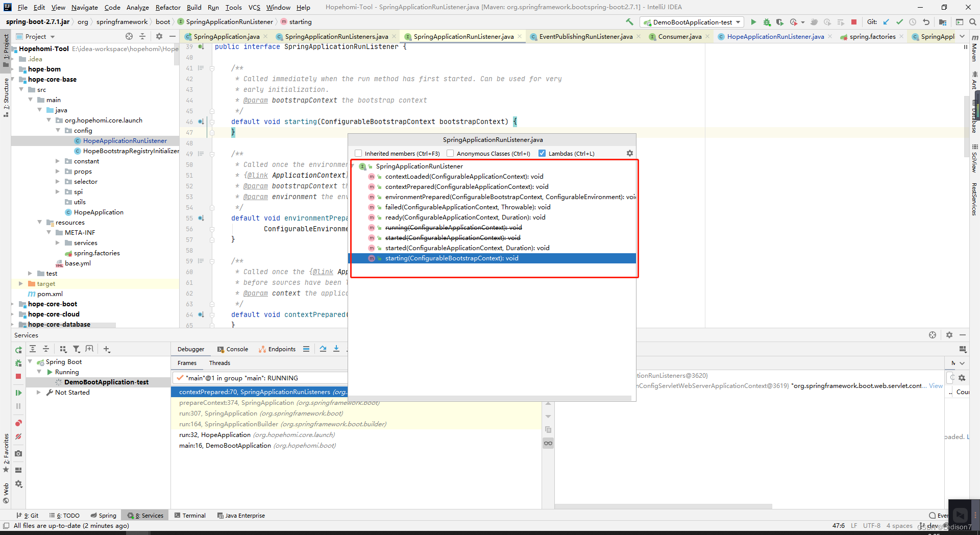Switch to EventPublishingRunListener.java tab
The height and width of the screenshot is (535, 980).
click(x=586, y=36)
